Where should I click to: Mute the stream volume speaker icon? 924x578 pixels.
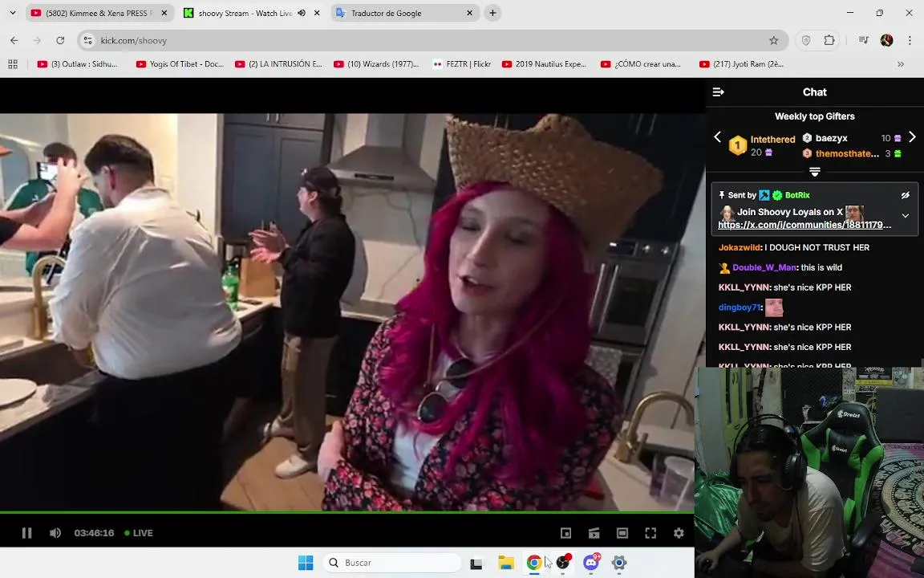point(55,532)
